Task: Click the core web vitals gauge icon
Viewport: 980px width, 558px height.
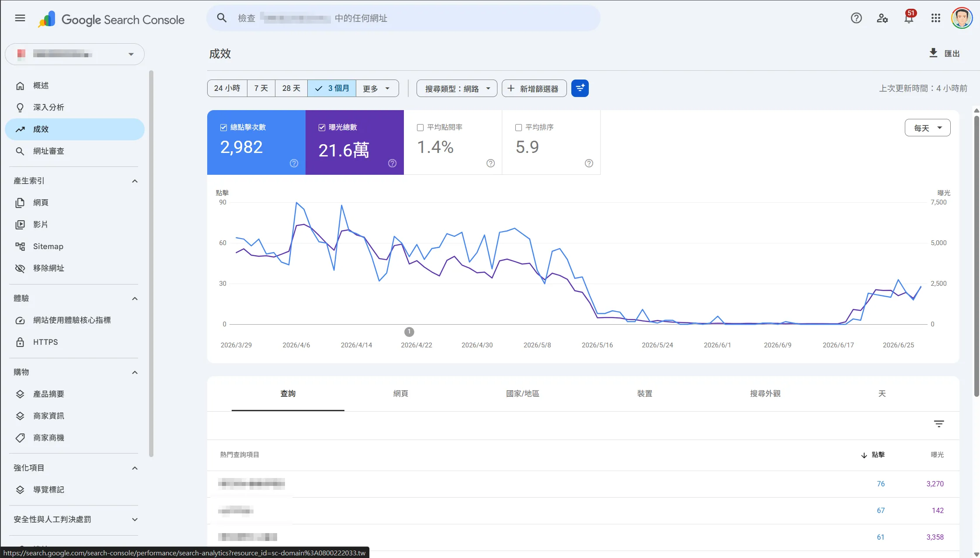Action: [x=20, y=320]
